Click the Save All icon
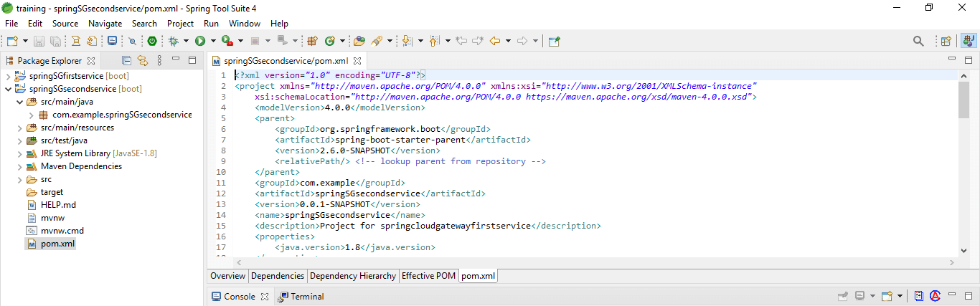 click(x=55, y=42)
